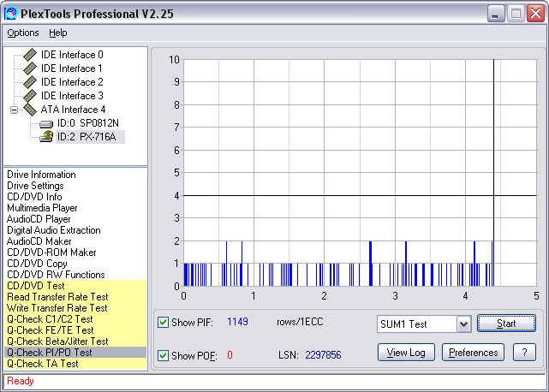The image size is (549, 392).
Task: Click the Ready status bar text
Action: point(21,381)
